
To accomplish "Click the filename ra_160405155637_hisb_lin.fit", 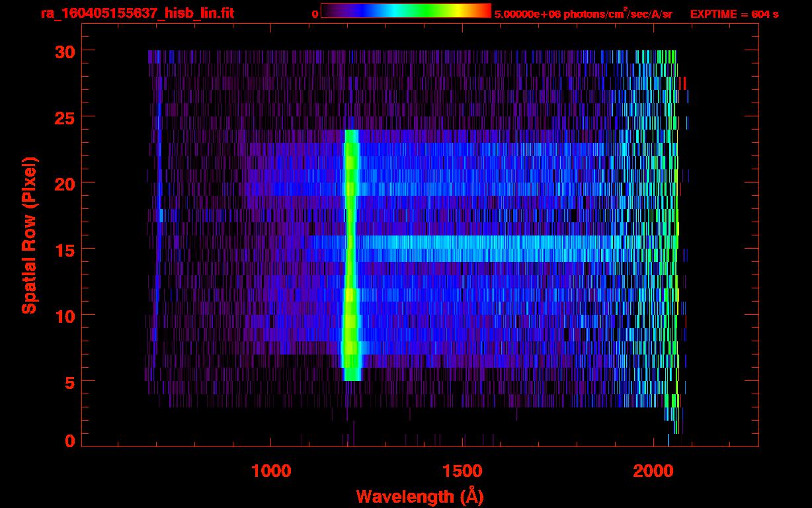I will 137,13.
